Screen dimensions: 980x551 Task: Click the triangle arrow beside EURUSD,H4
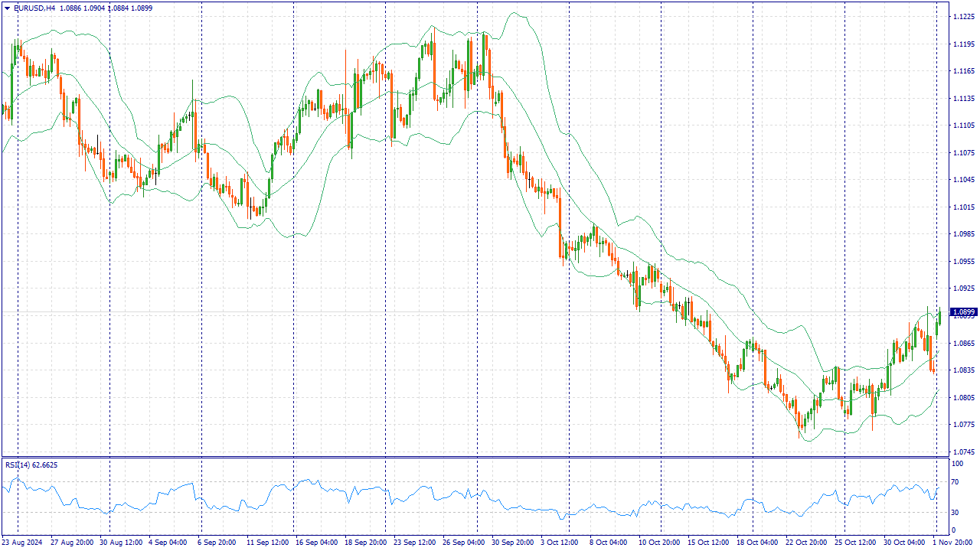pos(7,8)
